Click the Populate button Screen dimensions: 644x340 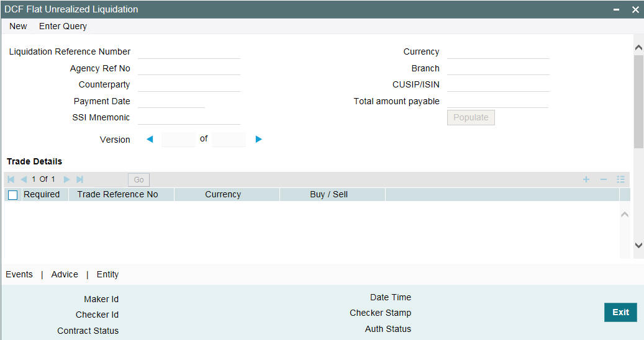(471, 117)
